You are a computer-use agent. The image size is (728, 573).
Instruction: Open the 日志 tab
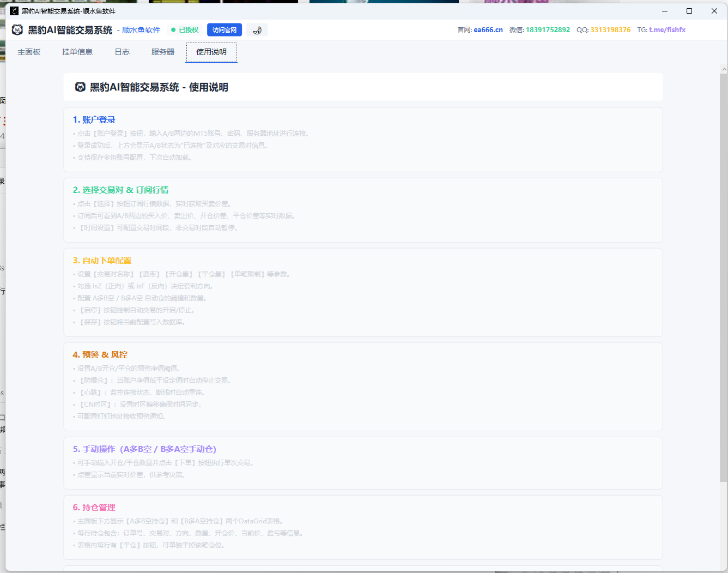(122, 52)
